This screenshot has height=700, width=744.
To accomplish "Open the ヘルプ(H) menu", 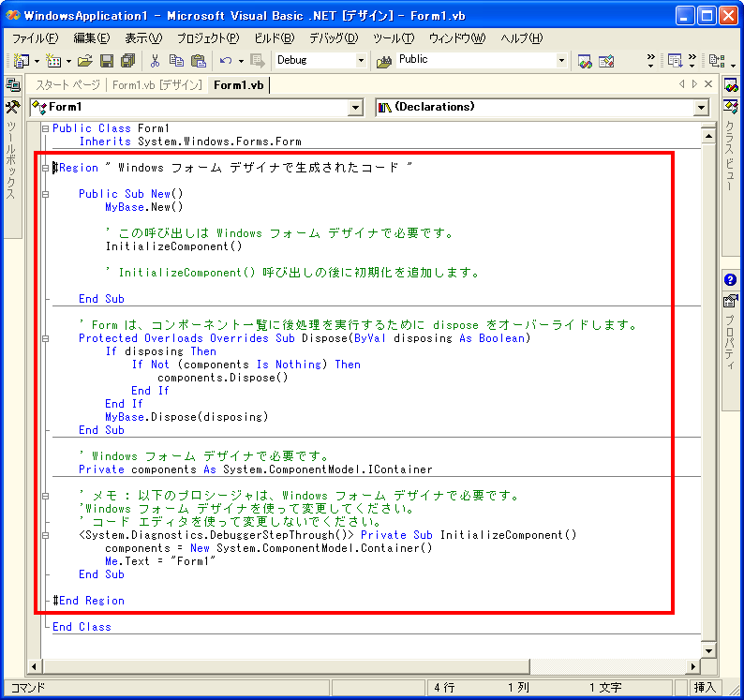I will click(522, 38).
